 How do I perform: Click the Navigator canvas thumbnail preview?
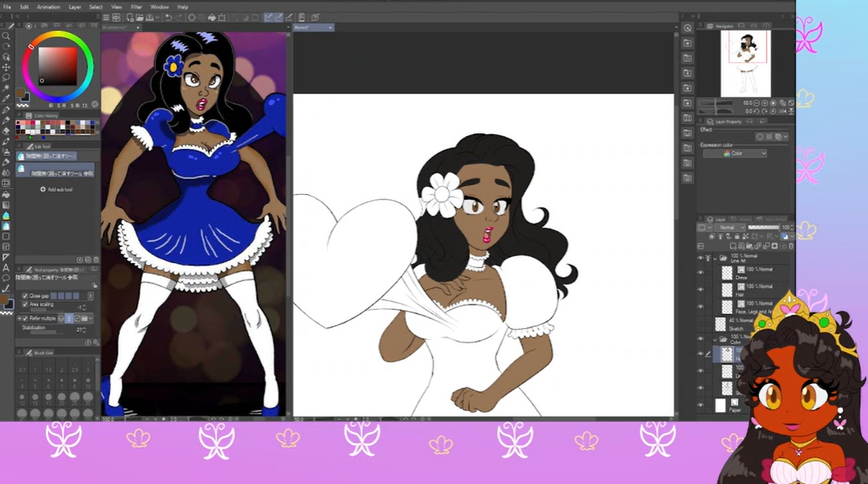745,63
